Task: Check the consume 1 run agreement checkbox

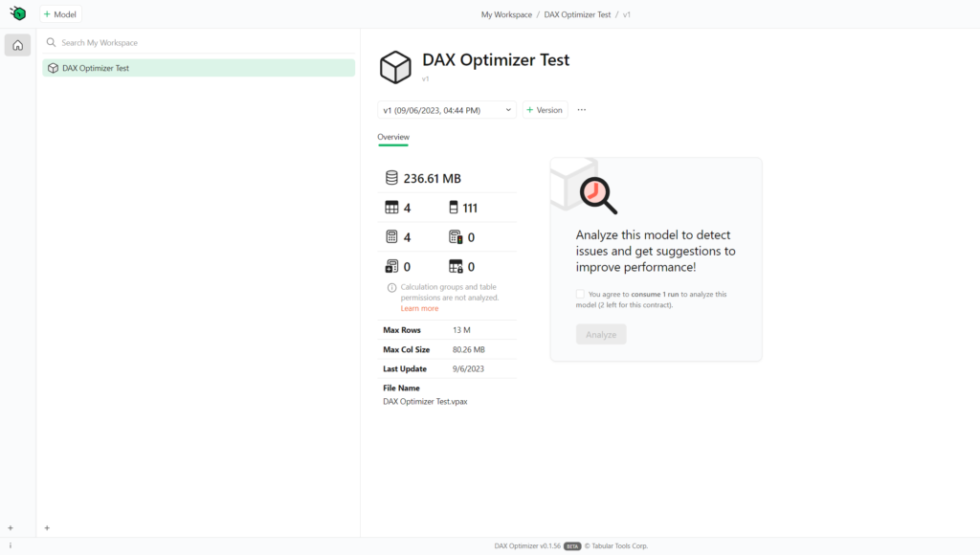Action: coord(580,294)
